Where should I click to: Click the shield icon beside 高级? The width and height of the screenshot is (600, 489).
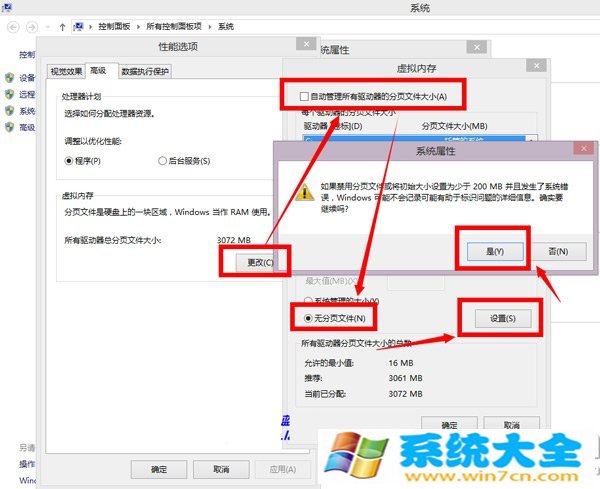pos(9,127)
